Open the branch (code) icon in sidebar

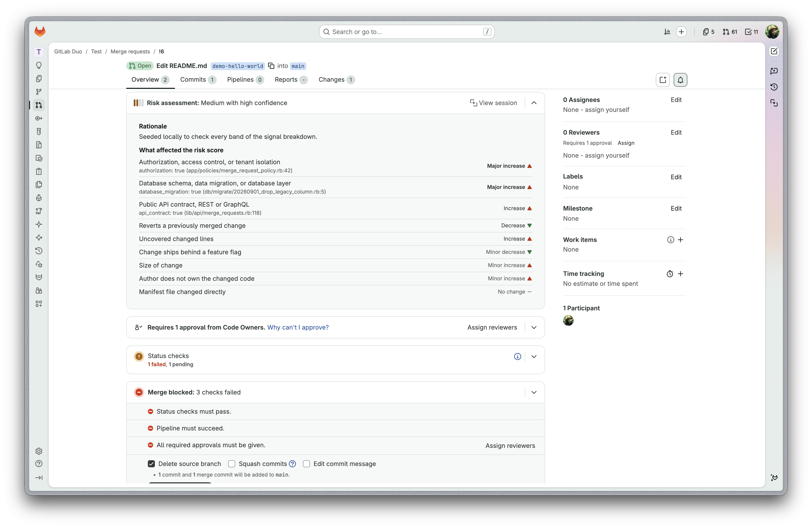tap(39, 92)
